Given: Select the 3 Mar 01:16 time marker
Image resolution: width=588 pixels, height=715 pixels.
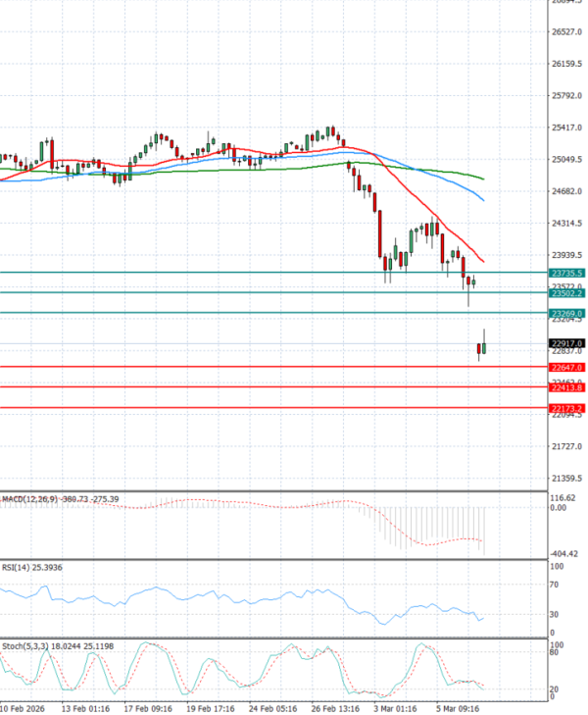Looking at the screenshot, I should (397, 707).
